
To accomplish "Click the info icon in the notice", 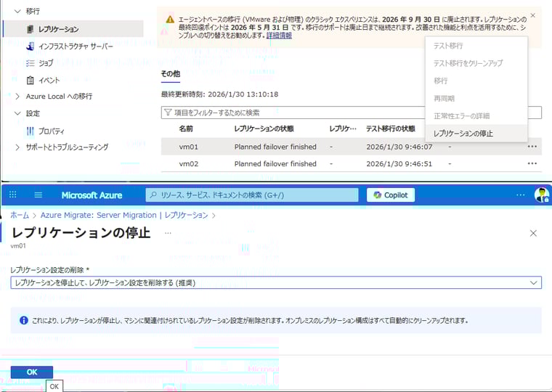I will (23, 320).
